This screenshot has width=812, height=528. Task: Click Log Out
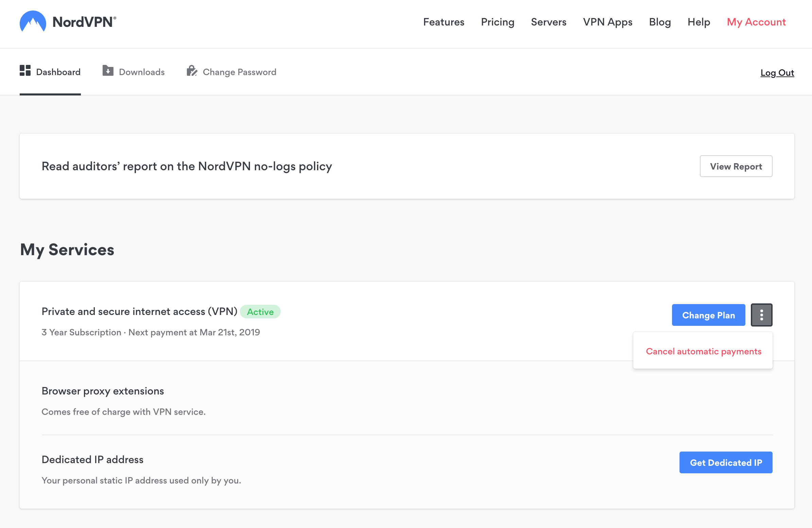click(777, 72)
